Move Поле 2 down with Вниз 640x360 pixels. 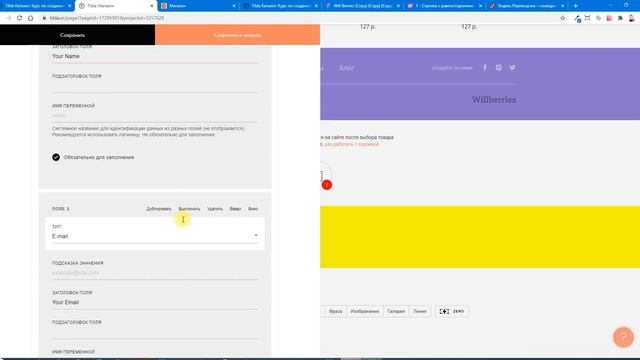coord(253,209)
